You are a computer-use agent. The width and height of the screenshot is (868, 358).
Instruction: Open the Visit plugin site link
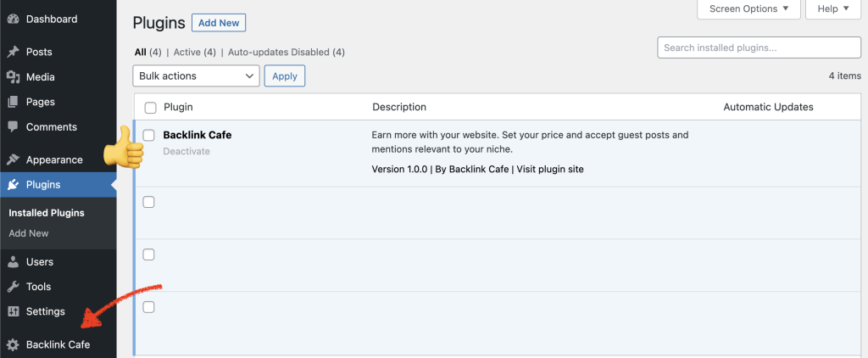pyautogui.click(x=550, y=169)
